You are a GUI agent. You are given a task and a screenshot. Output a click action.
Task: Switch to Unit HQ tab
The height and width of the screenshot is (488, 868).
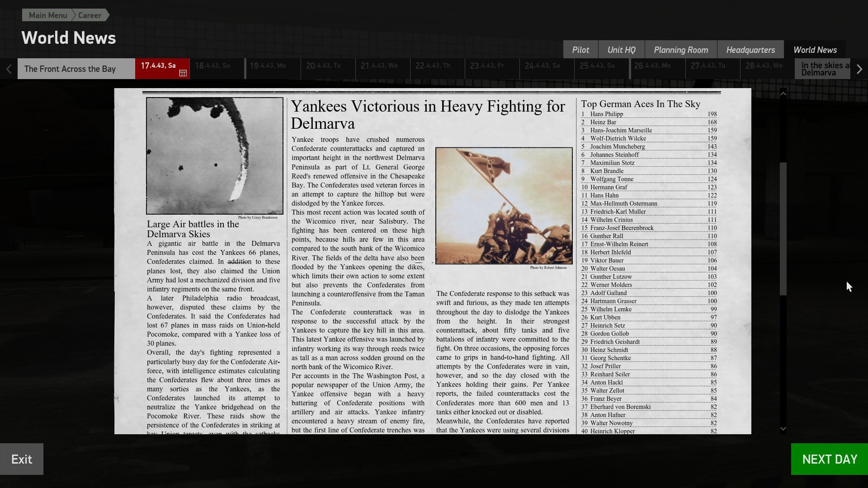coord(621,50)
